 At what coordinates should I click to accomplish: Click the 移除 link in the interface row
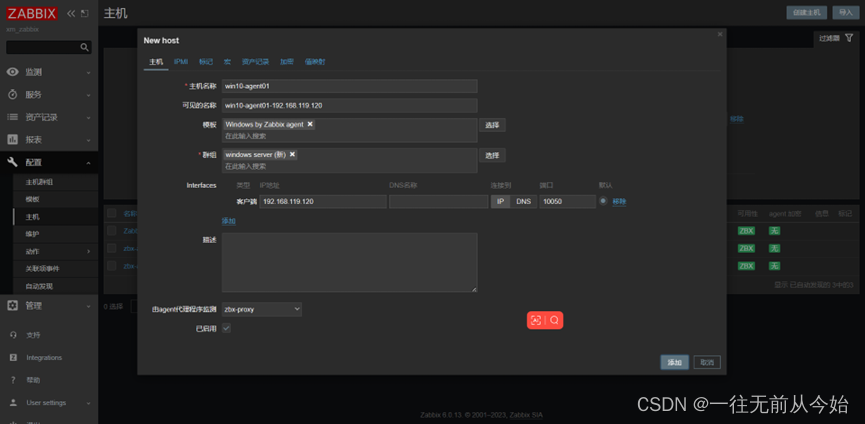(x=620, y=202)
